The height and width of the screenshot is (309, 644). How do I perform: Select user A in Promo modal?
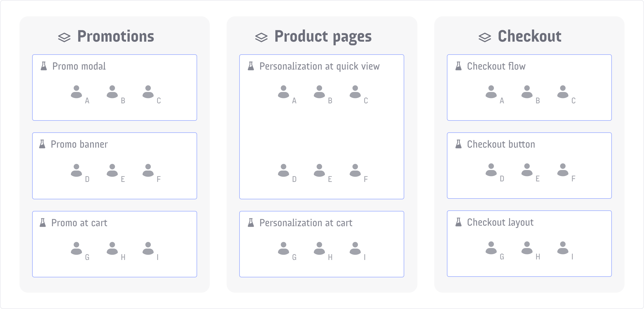(x=76, y=92)
